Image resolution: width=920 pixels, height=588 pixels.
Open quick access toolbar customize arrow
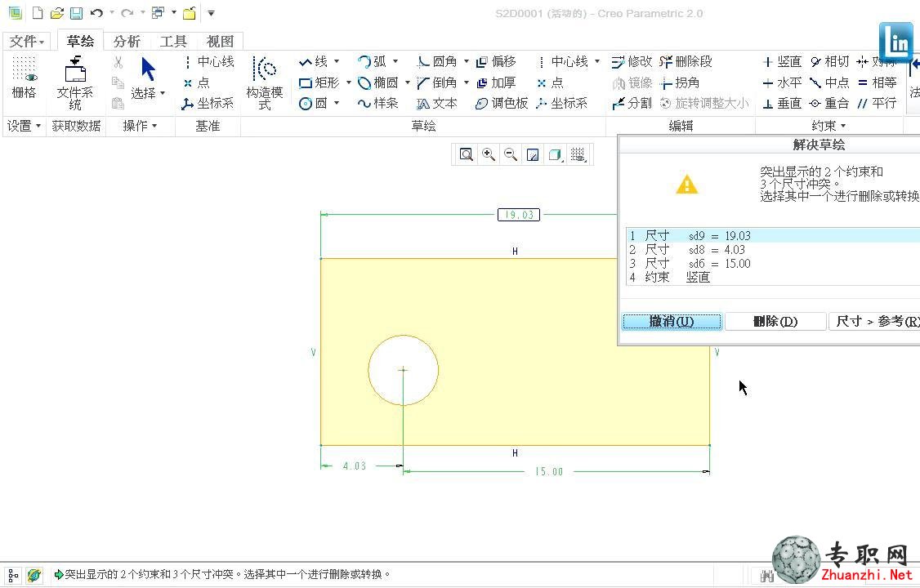click(212, 13)
